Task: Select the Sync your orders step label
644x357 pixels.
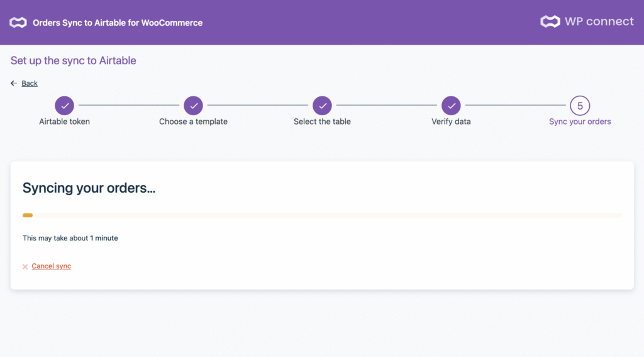Action: (580, 122)
